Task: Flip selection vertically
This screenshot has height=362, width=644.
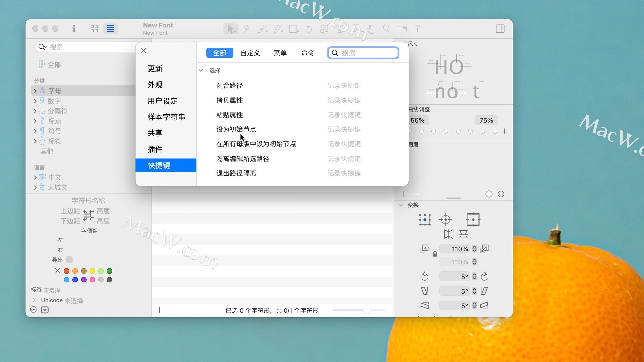Action: 464,234
